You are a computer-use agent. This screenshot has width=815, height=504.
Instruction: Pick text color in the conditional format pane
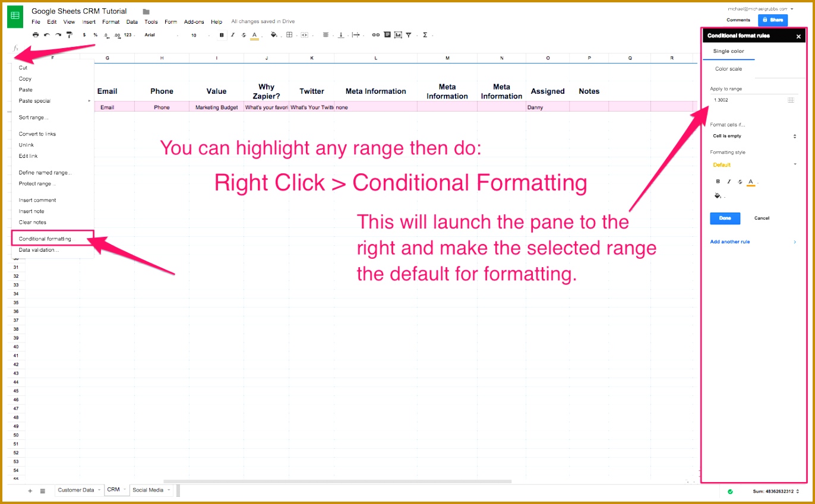tap(751, 182)
